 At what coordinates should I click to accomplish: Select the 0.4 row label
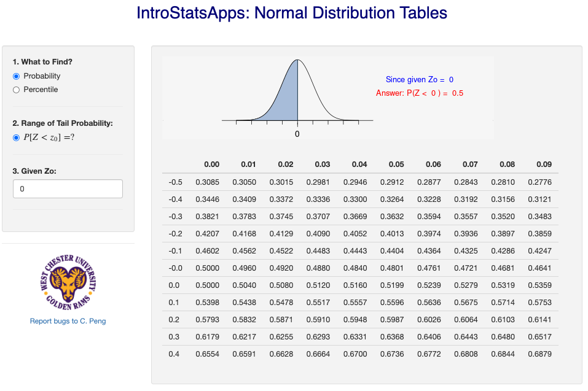coord(174,354)
